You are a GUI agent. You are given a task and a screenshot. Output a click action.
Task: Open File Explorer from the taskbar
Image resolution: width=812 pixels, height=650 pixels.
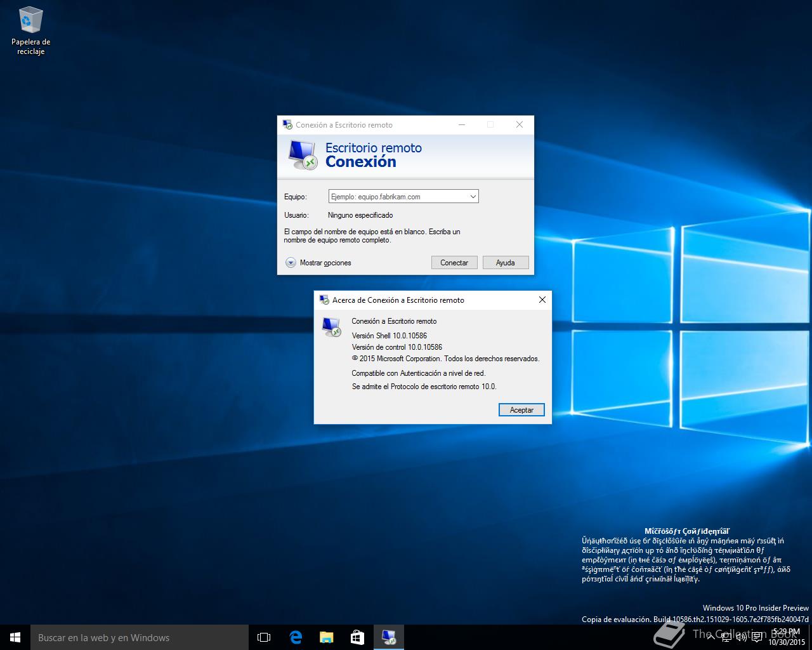click(x=327, y=637)
